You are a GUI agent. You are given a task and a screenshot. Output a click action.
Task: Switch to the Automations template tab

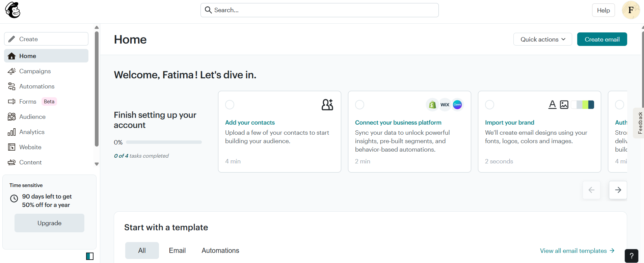click(220, 251)
